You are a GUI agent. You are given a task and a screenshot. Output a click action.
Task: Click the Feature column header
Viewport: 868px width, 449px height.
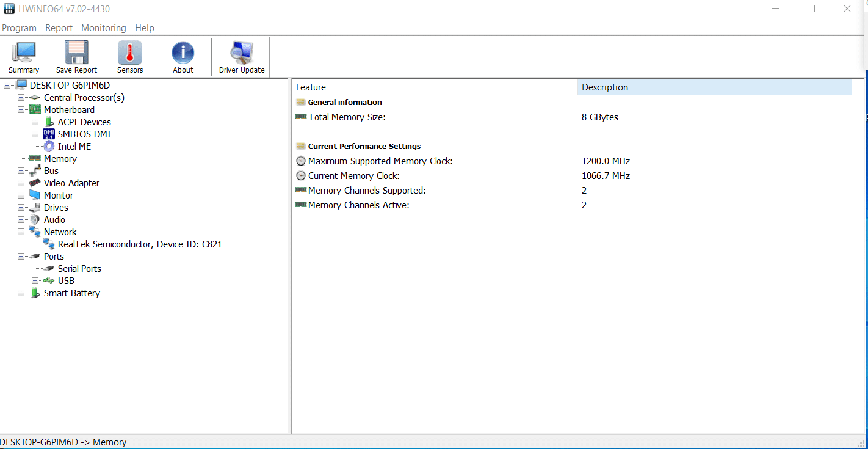(x=435, y=87)
